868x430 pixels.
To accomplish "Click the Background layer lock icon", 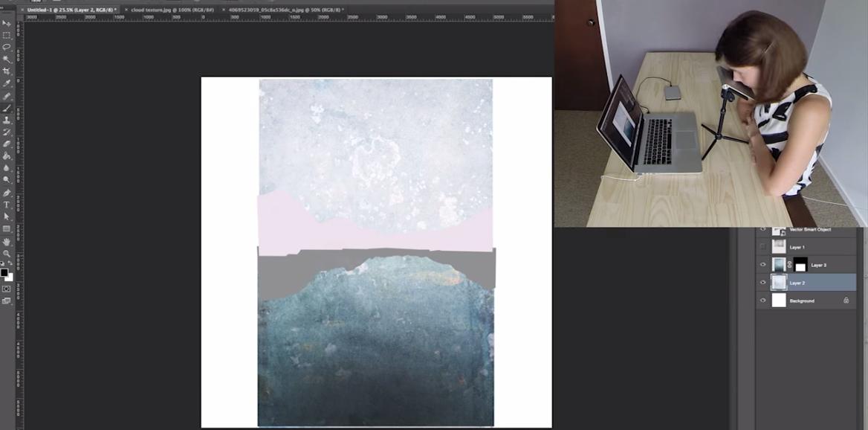I will click(846, 301).
